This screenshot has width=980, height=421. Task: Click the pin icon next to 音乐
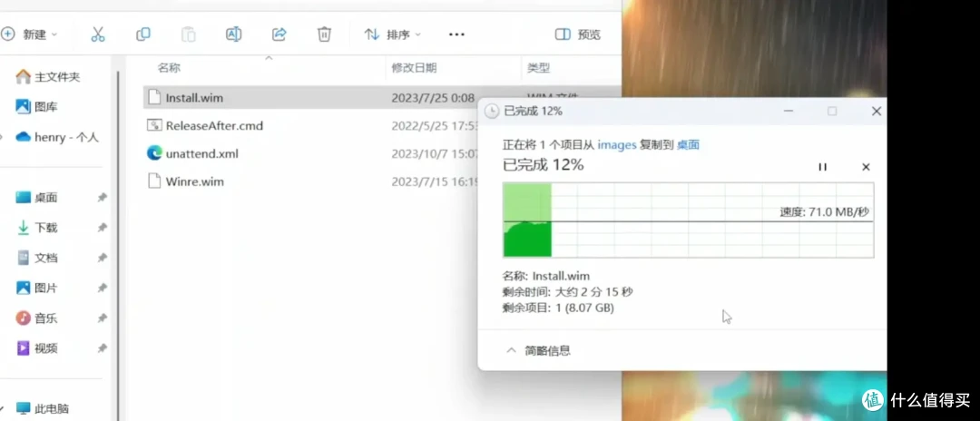click(102, 318)
